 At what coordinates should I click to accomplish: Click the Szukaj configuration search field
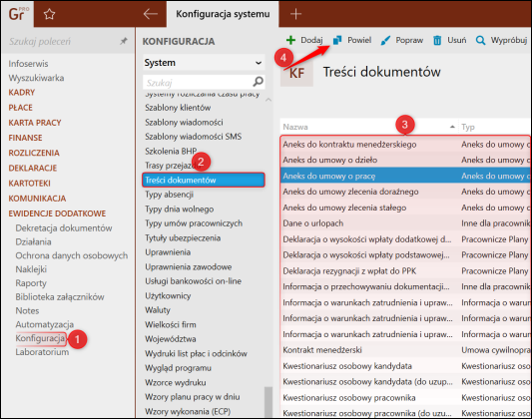click(199, 83)
